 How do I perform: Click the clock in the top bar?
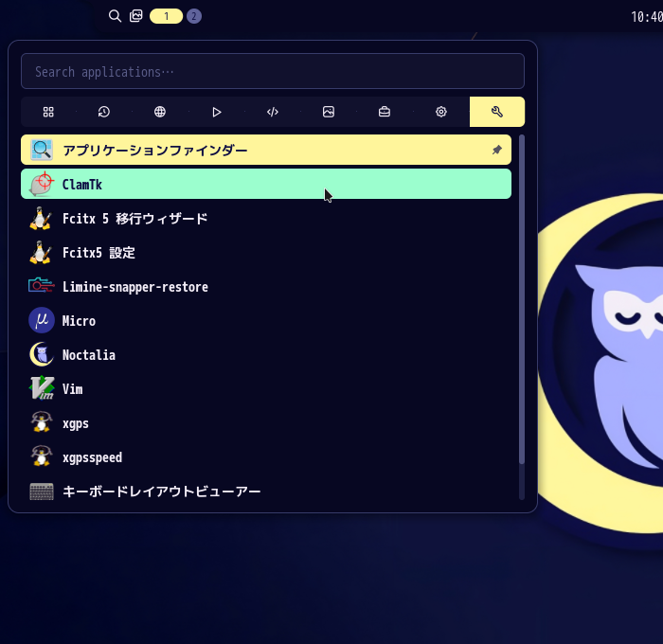tap(647, 17)
